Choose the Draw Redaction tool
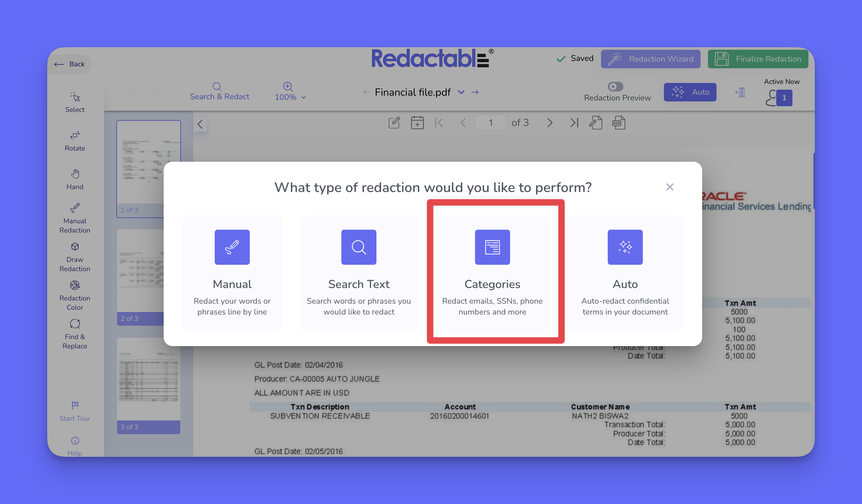 75,256
